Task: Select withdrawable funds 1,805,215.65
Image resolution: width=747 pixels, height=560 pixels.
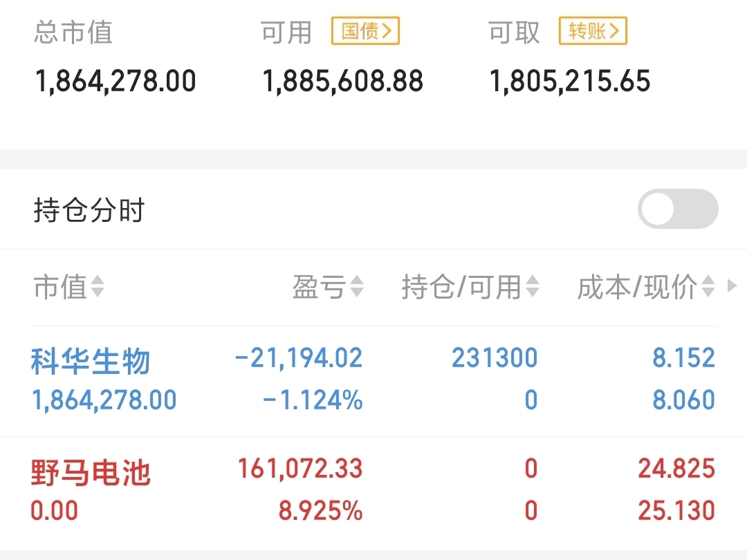Action: click(x=570, y=80)
